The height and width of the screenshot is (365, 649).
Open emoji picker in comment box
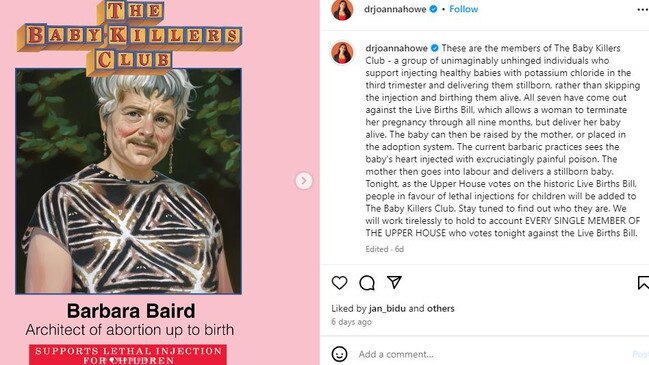tap(339, 354)
